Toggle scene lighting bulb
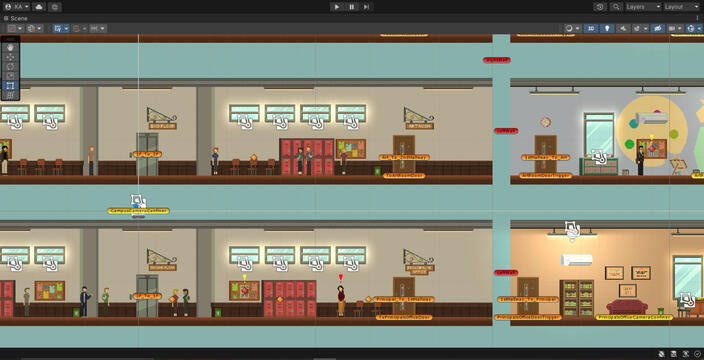 pyautogui.click(x=607, y=28)
